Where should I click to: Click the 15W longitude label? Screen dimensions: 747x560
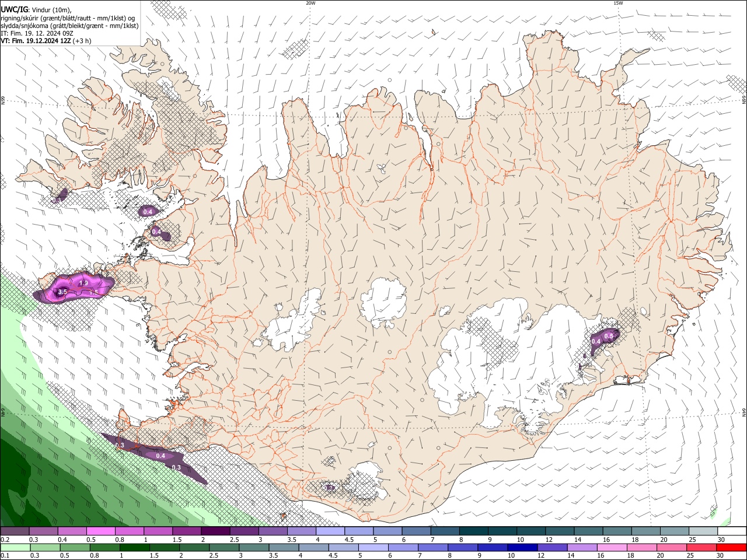618,3
